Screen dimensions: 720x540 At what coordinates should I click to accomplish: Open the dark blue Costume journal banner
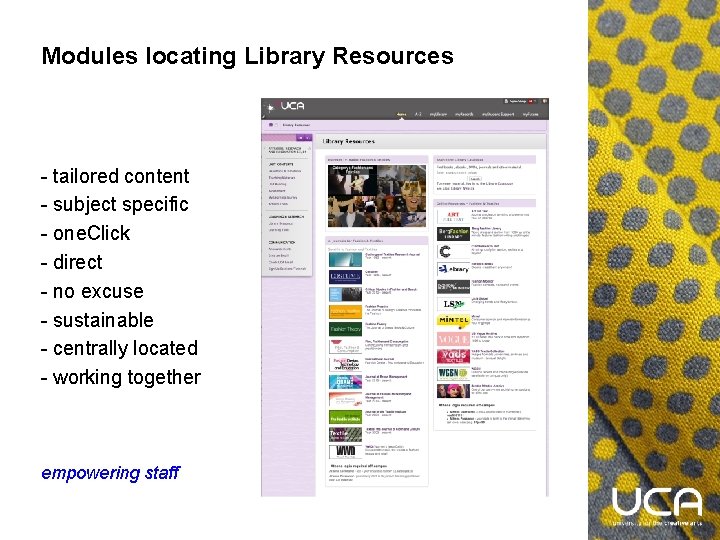(345, 276)
